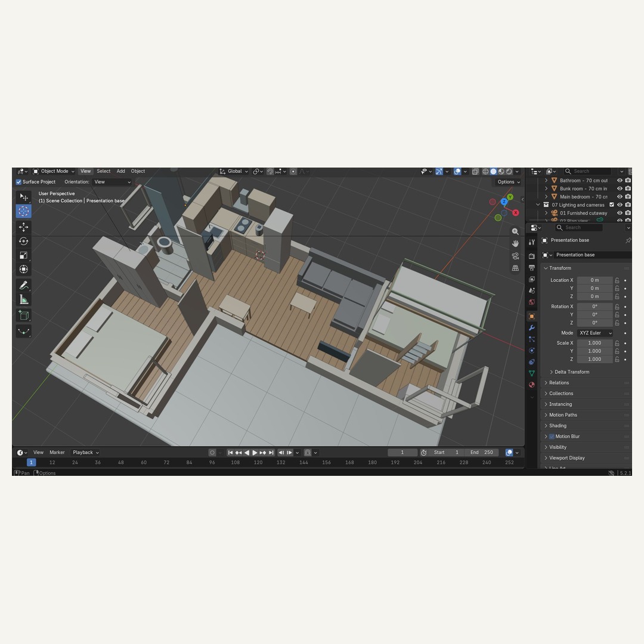The height and width of the screenshot is (644, 644).
Task: Pin the Presentation base properties panel
Action: point(628,240)
